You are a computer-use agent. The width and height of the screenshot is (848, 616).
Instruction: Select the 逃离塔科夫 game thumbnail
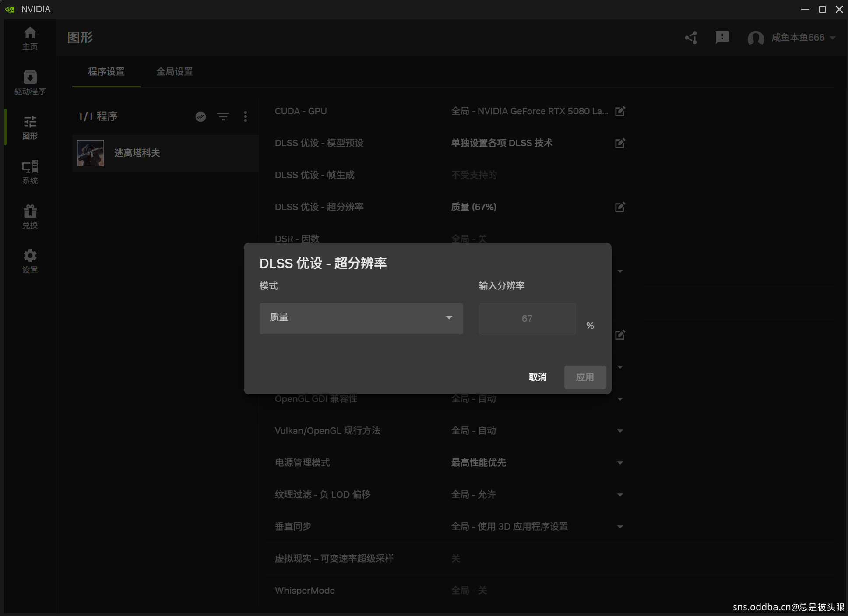tap(91, 153)
